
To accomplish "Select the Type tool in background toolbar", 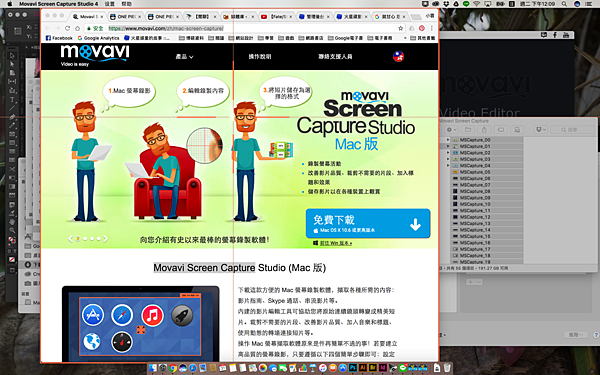I will pyautogui.click(x=12, y=99).
